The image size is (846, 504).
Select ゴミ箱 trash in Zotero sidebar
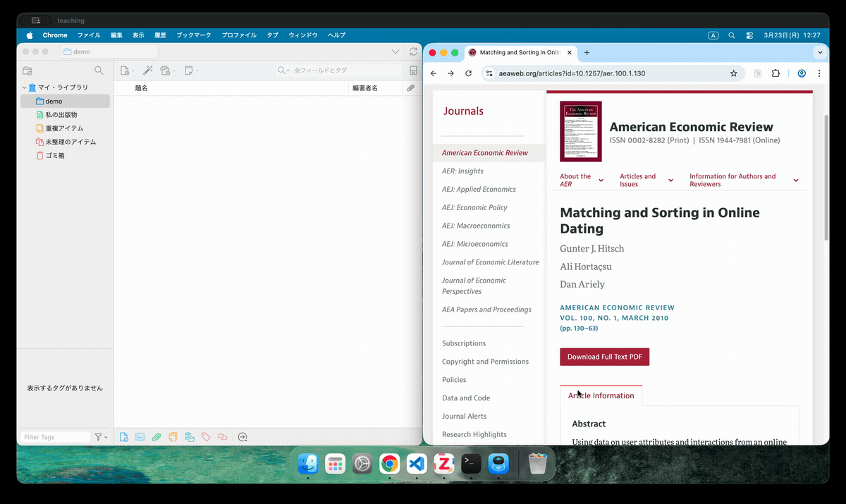55,155
